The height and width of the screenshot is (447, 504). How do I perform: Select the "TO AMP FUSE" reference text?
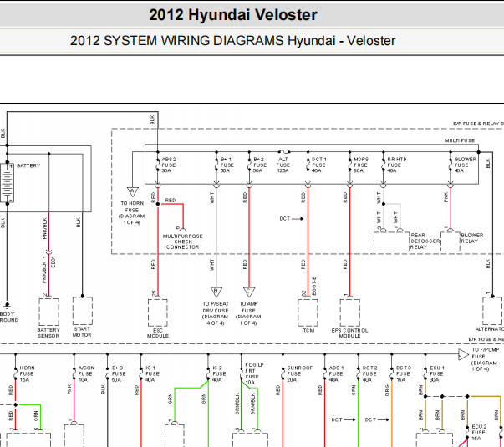[x=248, y=313]
